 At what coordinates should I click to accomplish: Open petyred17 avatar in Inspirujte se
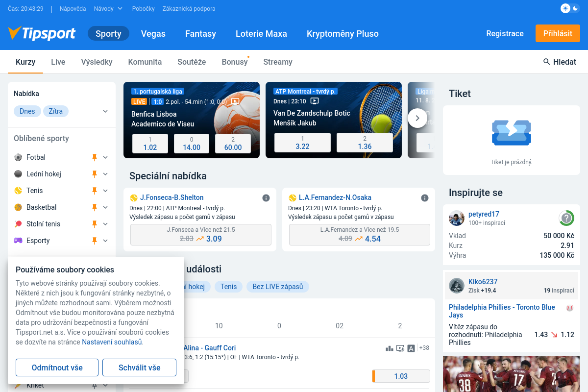pyautogui.click(x=457, y=218)
